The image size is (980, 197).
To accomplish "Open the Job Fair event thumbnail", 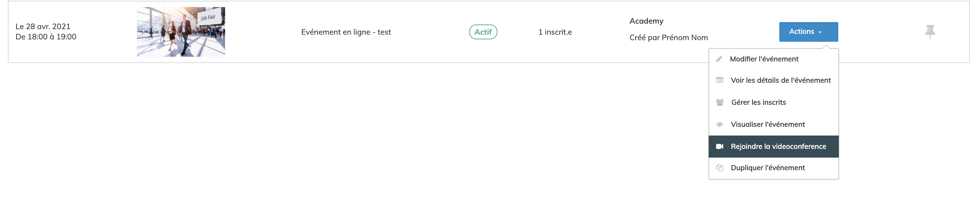I will pos(181,32).
